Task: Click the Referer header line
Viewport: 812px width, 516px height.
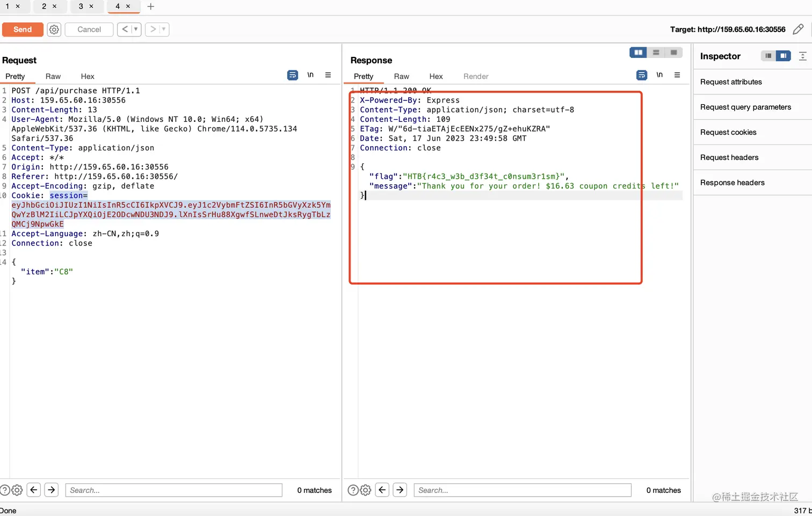Action: click(95, 177)
